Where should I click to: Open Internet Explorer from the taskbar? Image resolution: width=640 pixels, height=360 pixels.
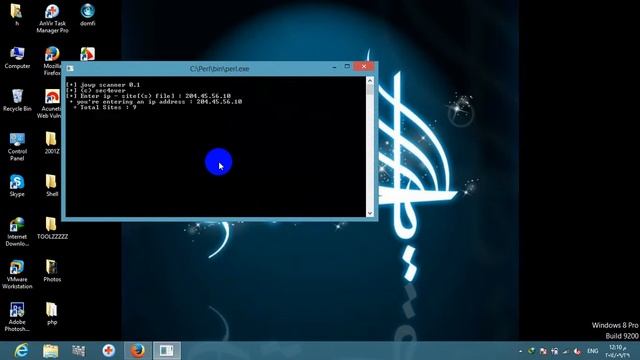21,351
